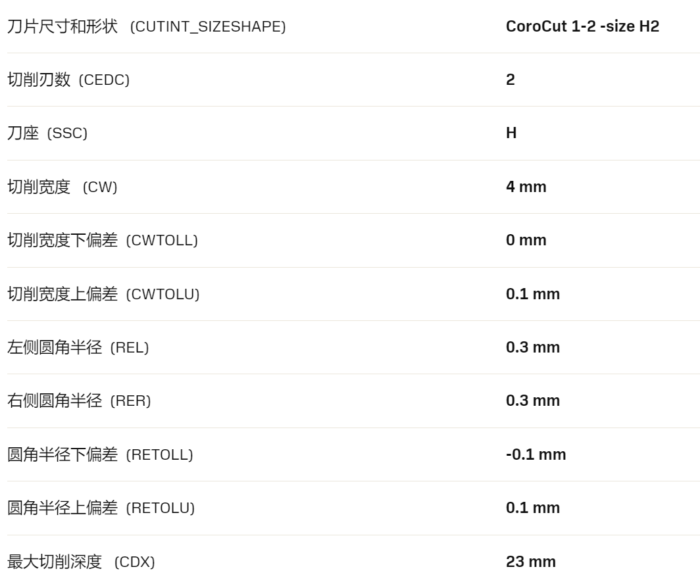This screenshot has height=588, width=700.
Task: Select the CWTOLL lower tolerance label
Action: coord(103,240)
